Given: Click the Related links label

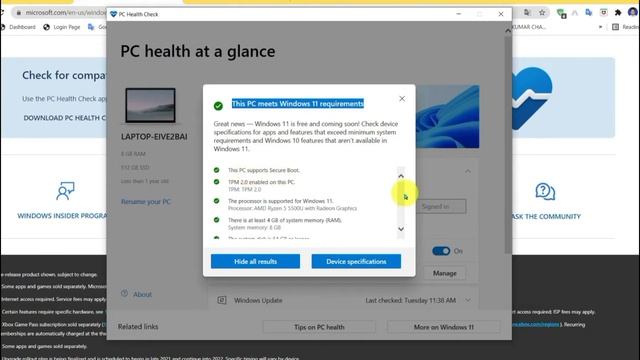Looking at the screenshot, I should tap(138, 327).
